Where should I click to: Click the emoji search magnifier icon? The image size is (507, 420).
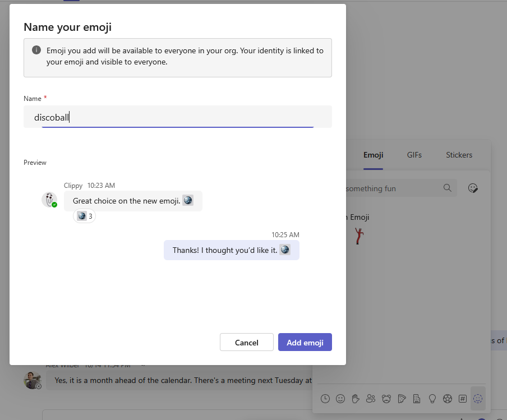(447, 188)
